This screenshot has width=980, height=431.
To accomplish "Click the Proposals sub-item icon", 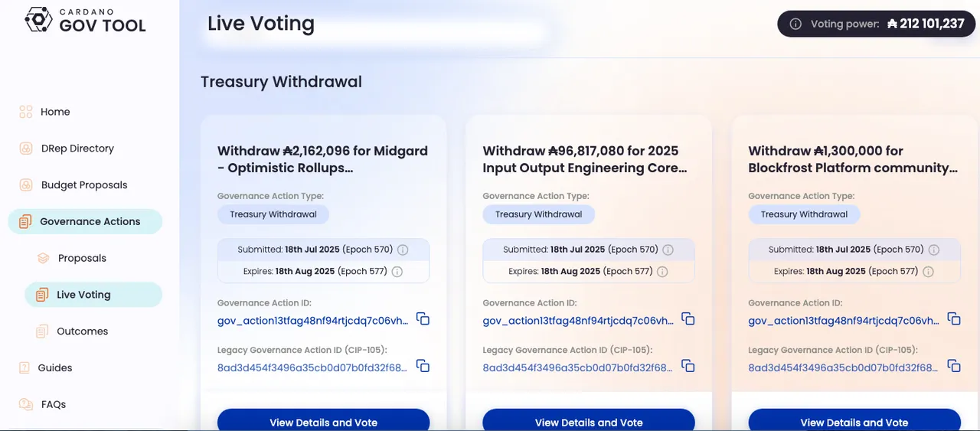I will tap(44, 258).
